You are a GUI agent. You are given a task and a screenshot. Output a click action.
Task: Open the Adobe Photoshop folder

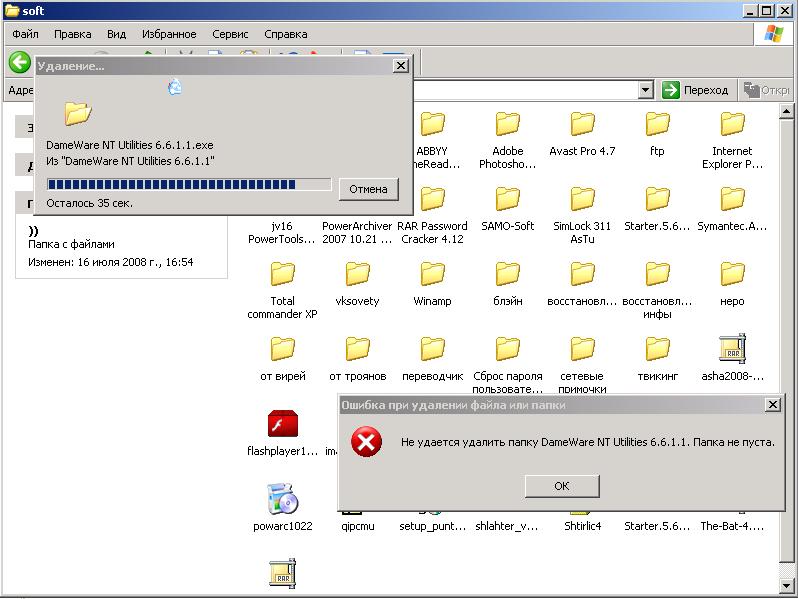507,124
